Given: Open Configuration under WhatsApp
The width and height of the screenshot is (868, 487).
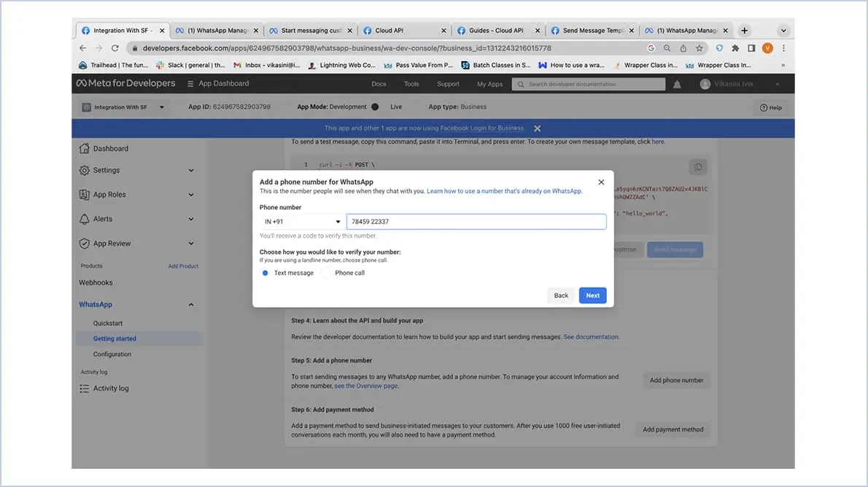Looking at the screenshot, I should pos(112,354).
